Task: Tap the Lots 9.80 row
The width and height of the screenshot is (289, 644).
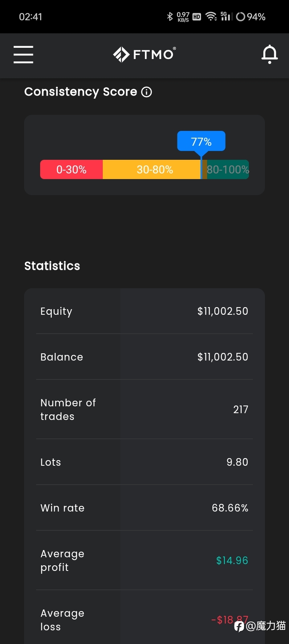Action: (x=144, y=462)
